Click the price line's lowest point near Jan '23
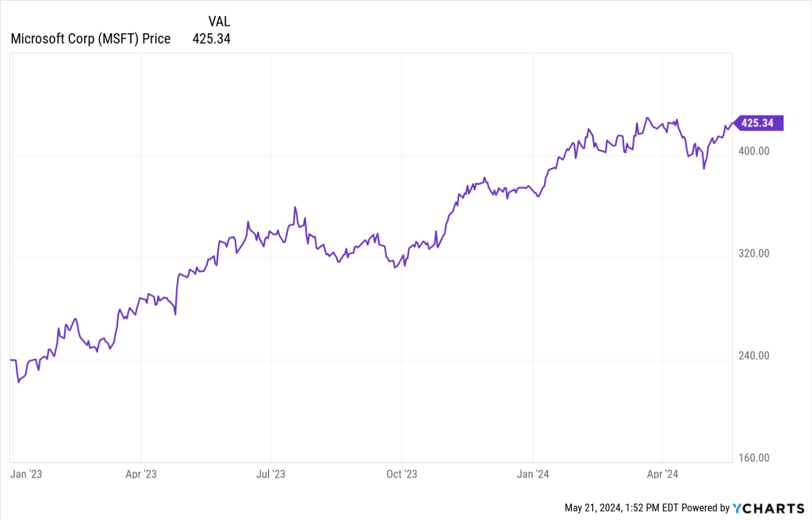This screenshot has width=812, height=520. (x=18, y=382)
